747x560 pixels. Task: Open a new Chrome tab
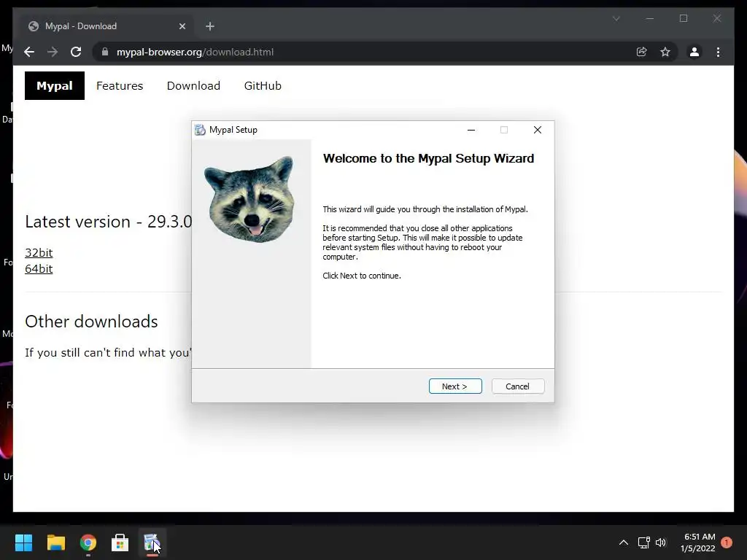(x=210, y=26)
